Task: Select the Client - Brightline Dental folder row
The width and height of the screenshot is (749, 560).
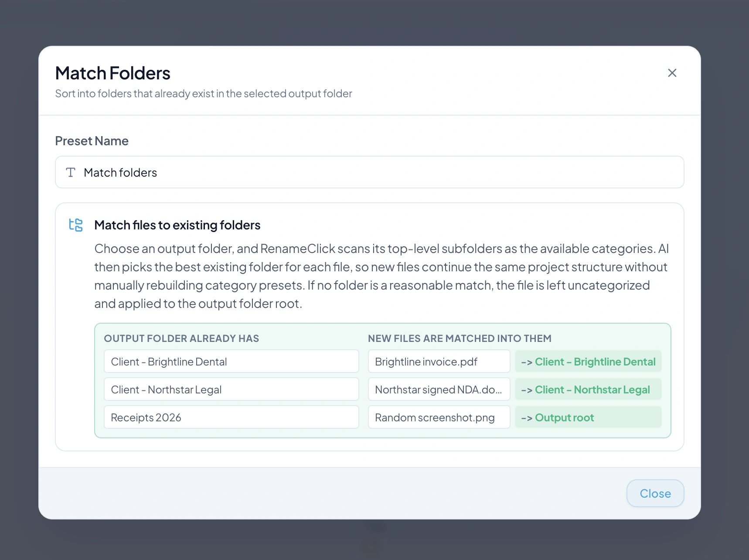Action: [x=231, y=362]
